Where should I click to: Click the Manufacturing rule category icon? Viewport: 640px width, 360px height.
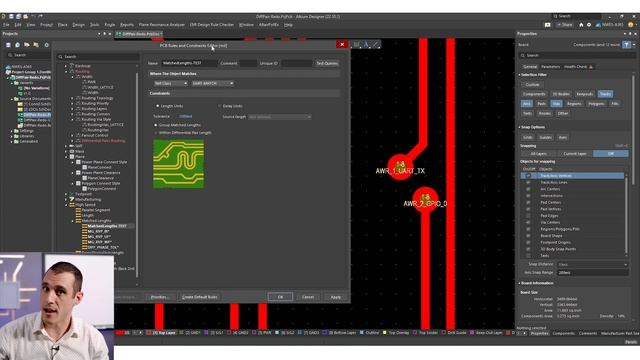tap(72, 200)
